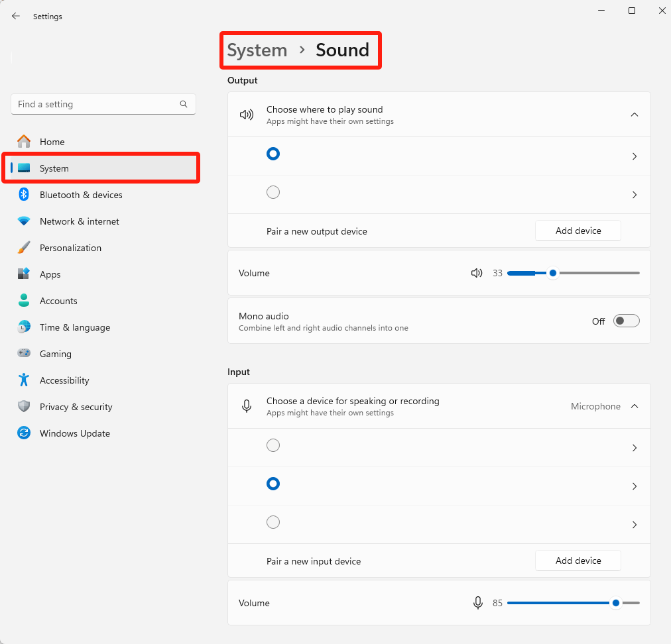This screenshot has width=671, height=644.
Task: Mute microphone using the input Volume icon
Action: [x=478, y=603]
